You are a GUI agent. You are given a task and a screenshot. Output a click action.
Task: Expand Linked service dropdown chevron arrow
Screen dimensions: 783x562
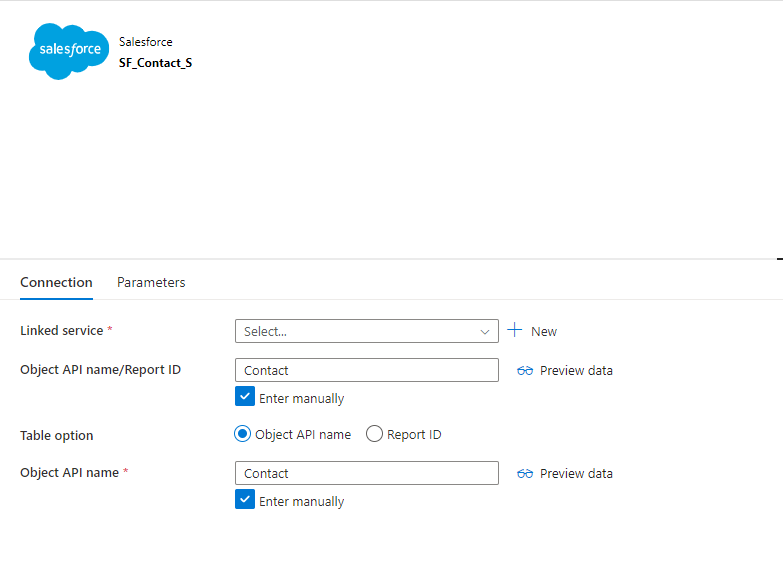pyautogui.click(x=484, y=332)
